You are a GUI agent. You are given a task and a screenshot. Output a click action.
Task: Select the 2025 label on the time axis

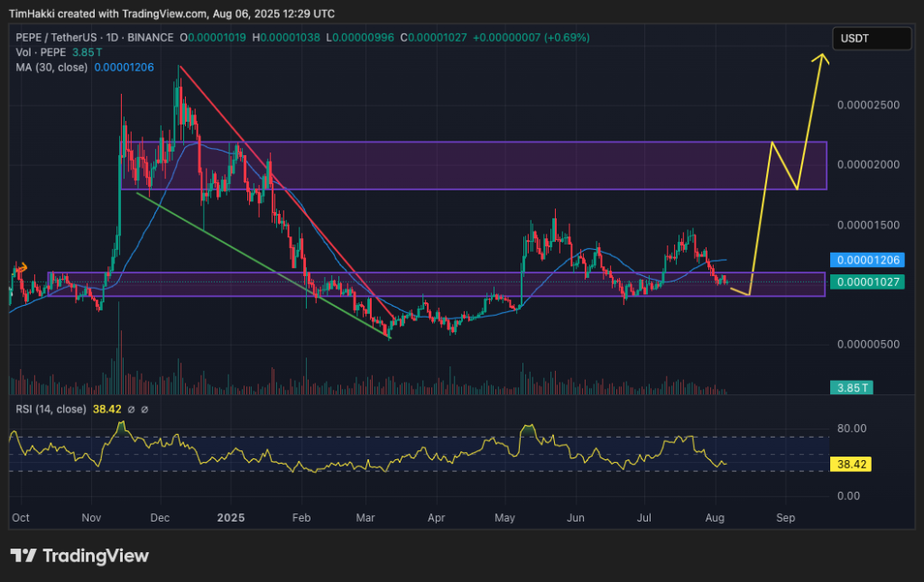[x=231, y=518]
